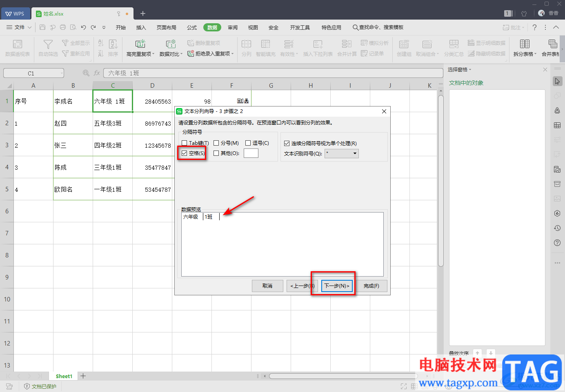Open the Name Box dropdown arrow
This screenshot has width=565, height=392.
[x=62, y=73]
